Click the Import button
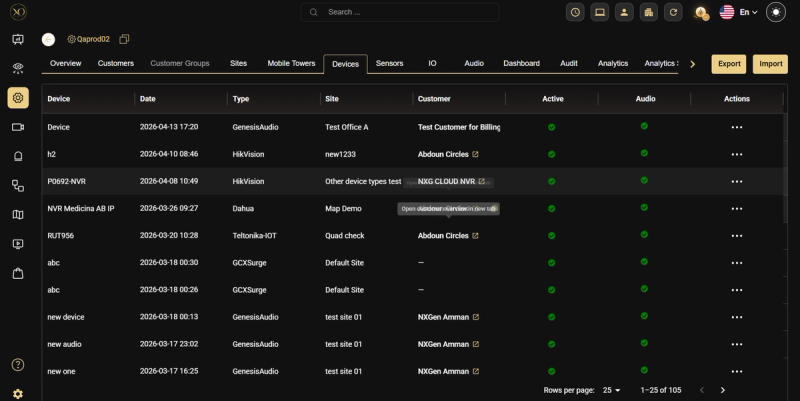The height and width of the screenshot is (401, 800). coord(770,64)
